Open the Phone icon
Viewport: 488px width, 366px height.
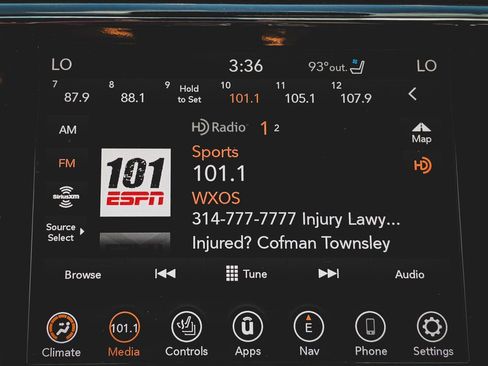tap(370, 327)
